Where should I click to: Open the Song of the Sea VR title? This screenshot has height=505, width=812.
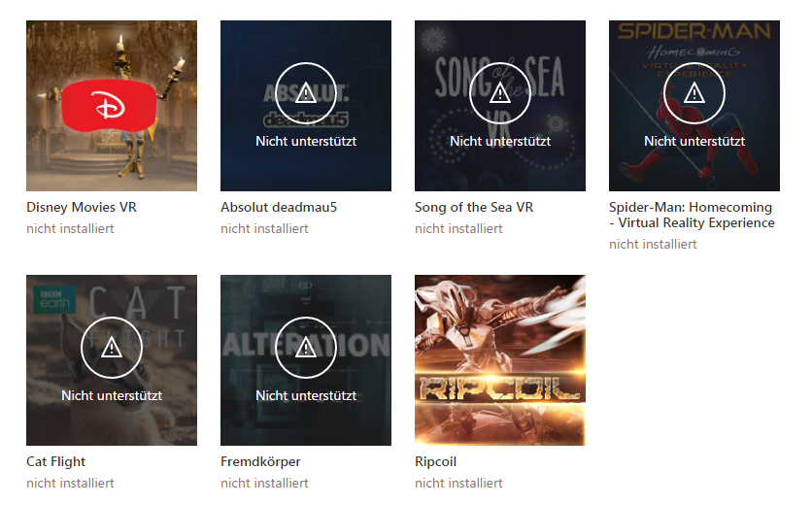click(x=474, y=207)
